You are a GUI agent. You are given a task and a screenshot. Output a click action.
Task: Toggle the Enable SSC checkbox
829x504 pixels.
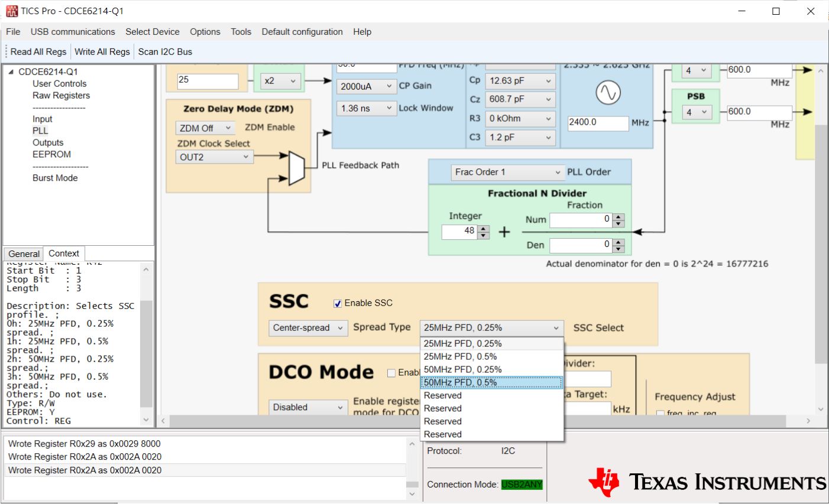coord(338,304)
